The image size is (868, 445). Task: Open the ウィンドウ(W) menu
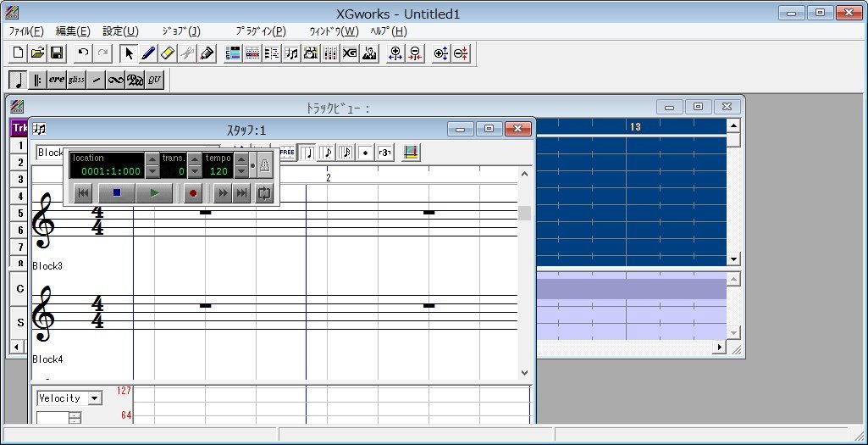point(334,31)
